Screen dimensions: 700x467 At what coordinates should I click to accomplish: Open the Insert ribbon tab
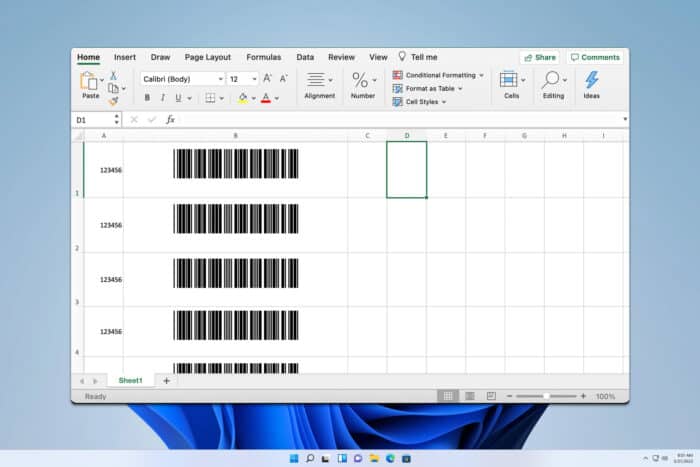pyautogui.click(x=125, y=57)
